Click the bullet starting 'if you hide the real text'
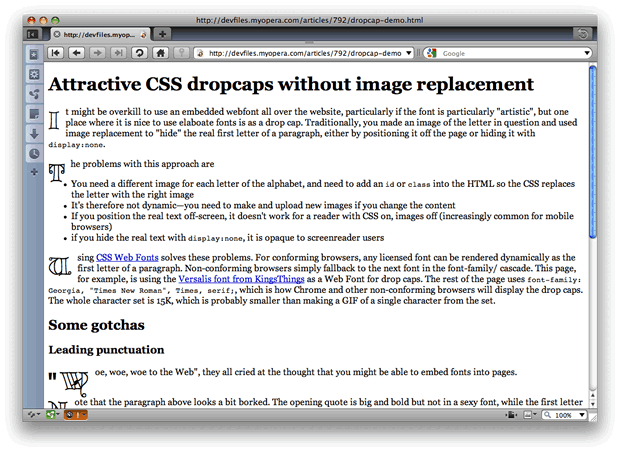Viewport: 620px width, 453px height. tap(227, 238)
